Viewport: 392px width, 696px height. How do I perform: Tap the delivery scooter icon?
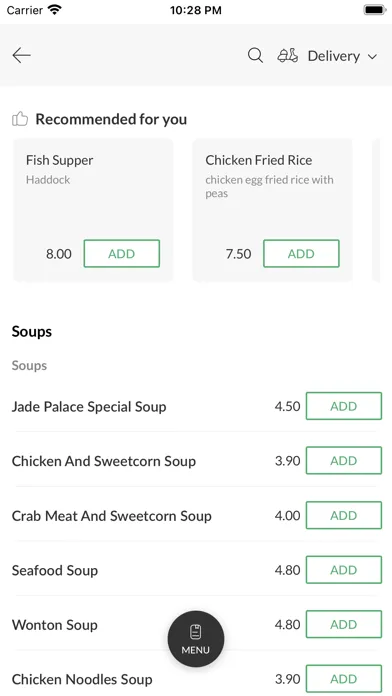point(288,56)
